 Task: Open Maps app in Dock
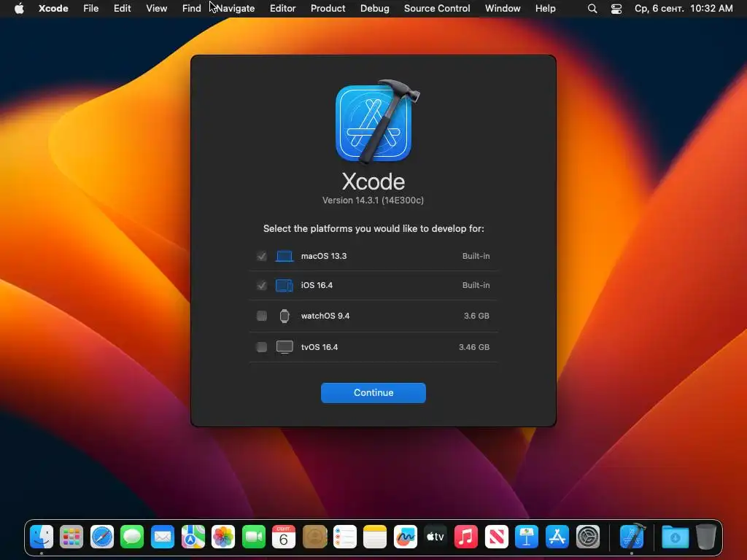193,537
